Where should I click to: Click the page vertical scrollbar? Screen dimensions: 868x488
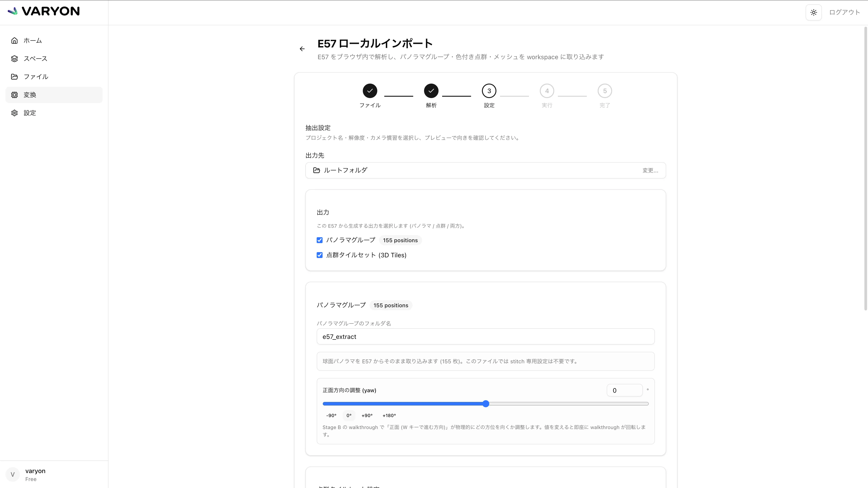point(865,168)
